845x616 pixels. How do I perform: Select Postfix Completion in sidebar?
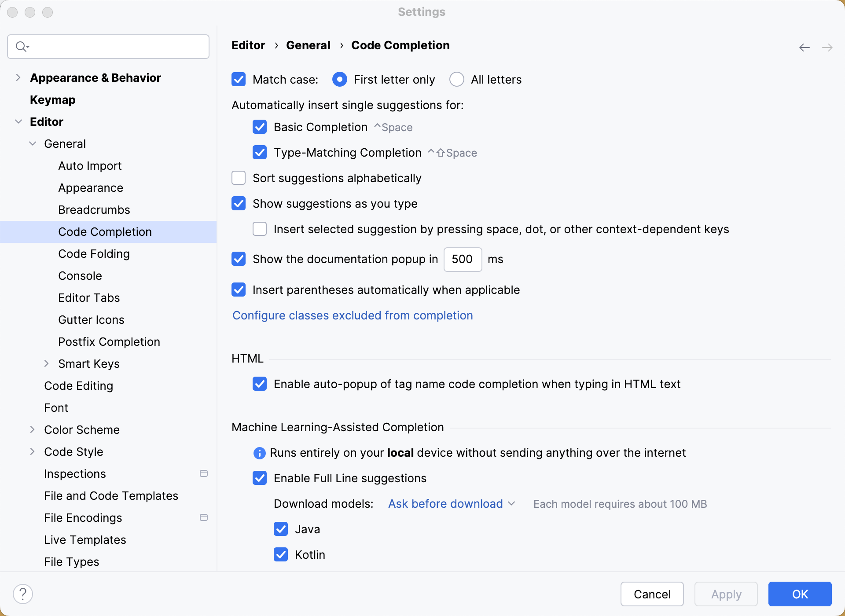click(109, 342)
